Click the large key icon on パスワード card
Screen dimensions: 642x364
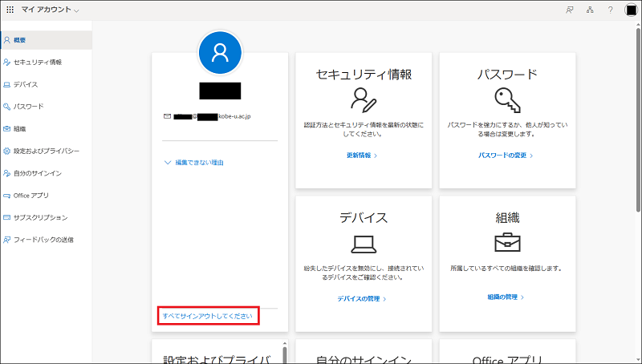click(508, 100)
